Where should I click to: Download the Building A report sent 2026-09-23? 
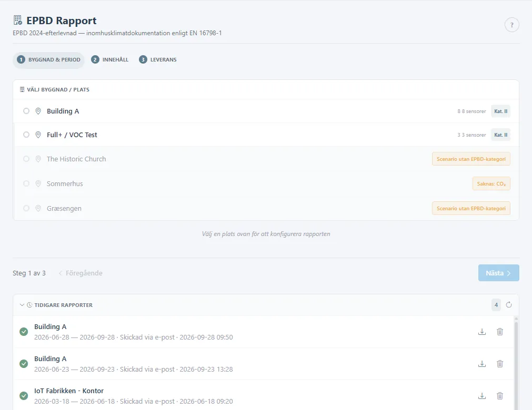coord(482,364)
